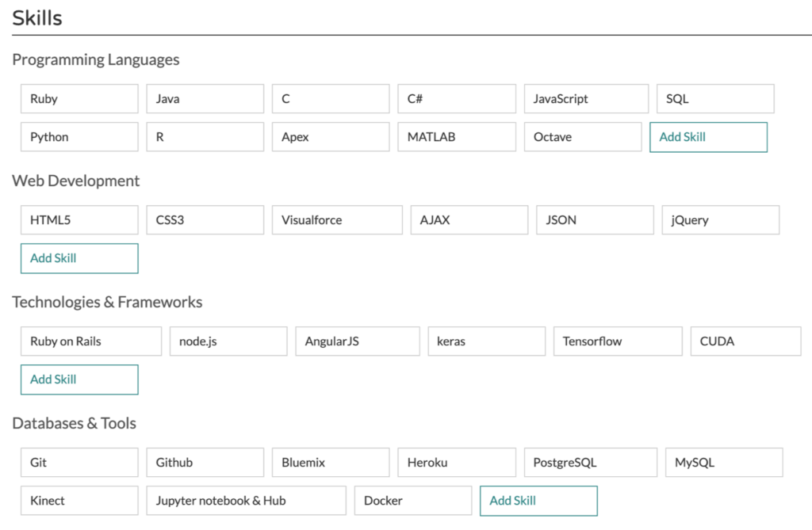Screen dimensions: 812x530
Task: Click Add Skill under Web Development
Action: [79, 258]
